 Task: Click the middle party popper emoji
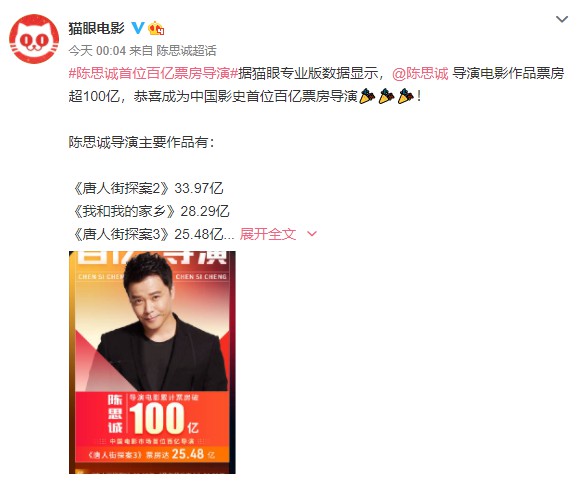(x=386, y=96)
